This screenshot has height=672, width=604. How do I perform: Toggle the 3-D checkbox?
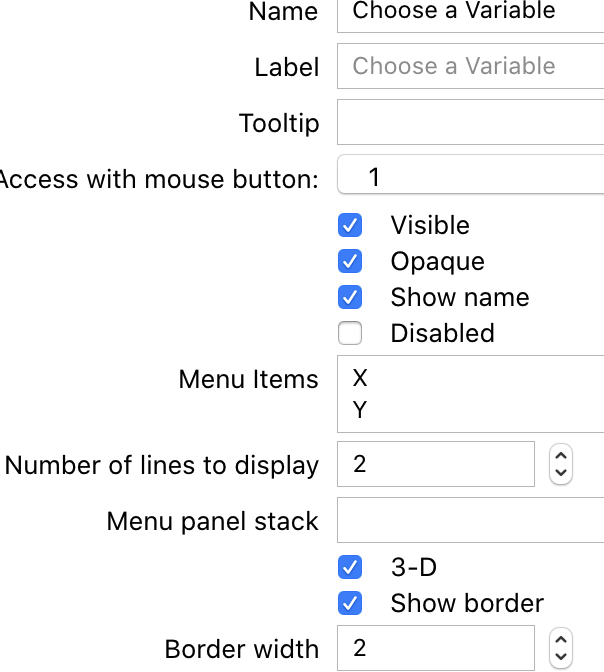tap(350, 567)
